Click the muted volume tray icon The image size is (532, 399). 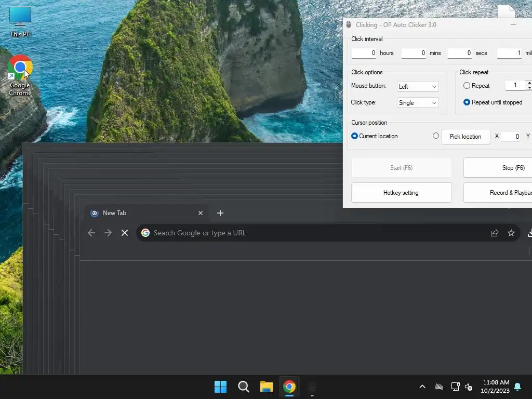tap(469, 387)
